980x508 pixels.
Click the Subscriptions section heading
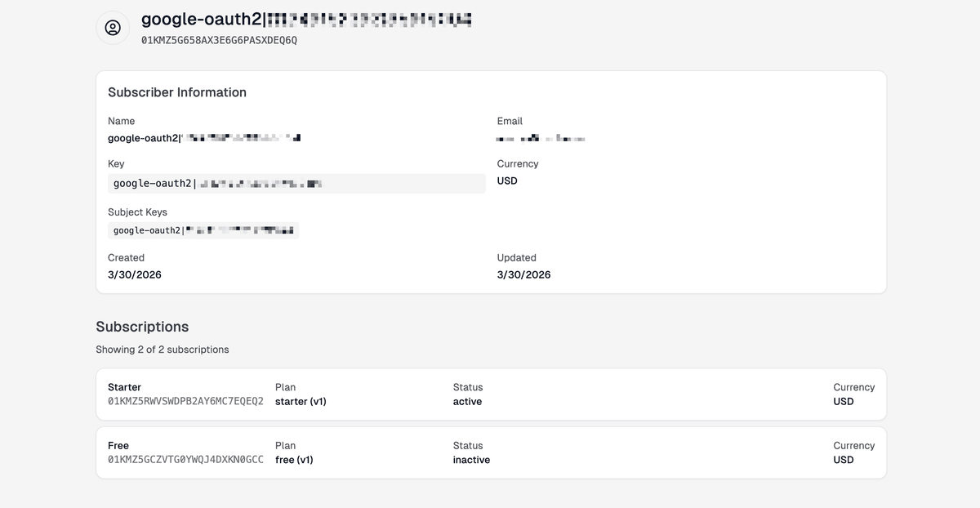[142, 327]
